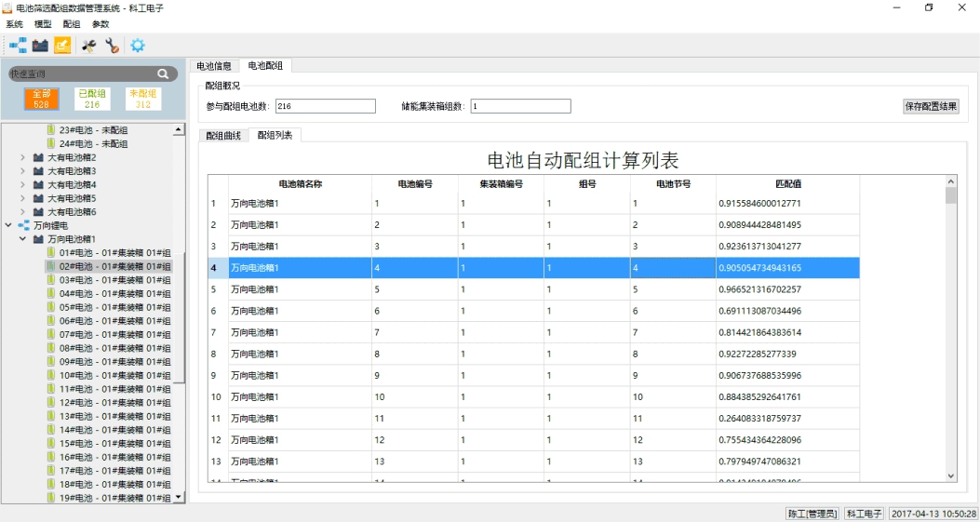The width and height of the screenshot is (980, 522).
Task: Click the 电池箱名称 column header
Action: click(x=301, y=184)
